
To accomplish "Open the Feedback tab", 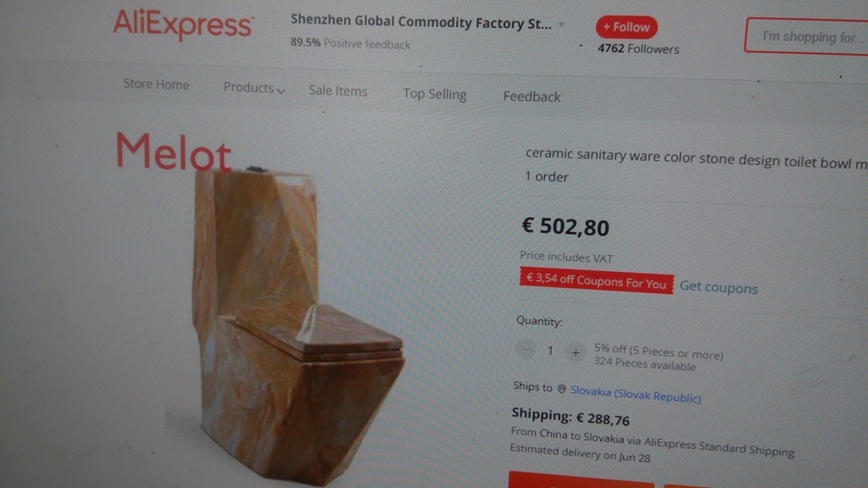I will [531, 97].
